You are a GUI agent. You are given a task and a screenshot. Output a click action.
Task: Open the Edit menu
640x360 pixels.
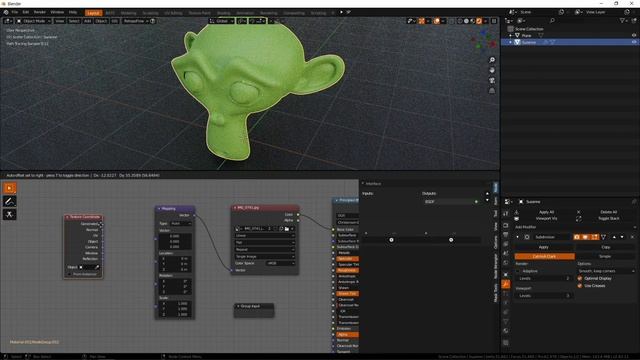coord(26,12)
